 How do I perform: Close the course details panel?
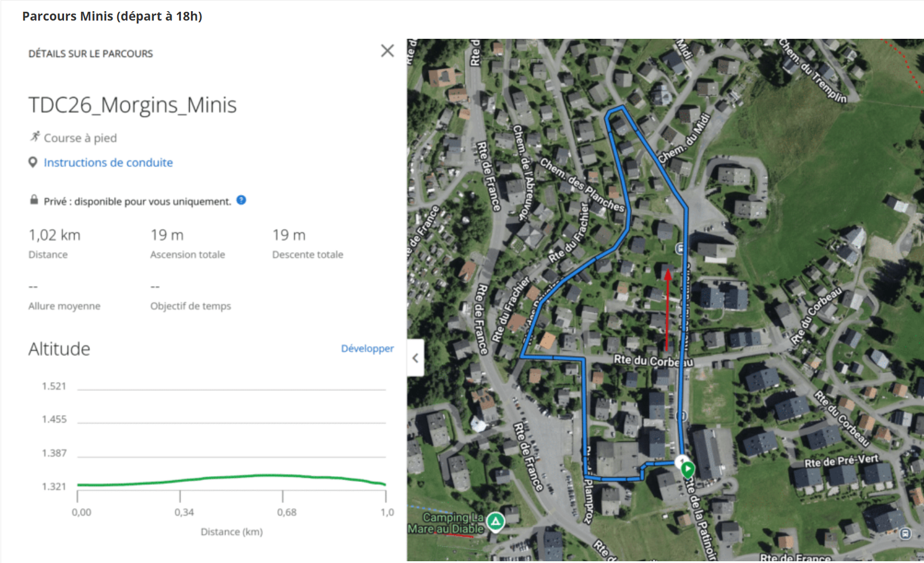coord(387,51)
